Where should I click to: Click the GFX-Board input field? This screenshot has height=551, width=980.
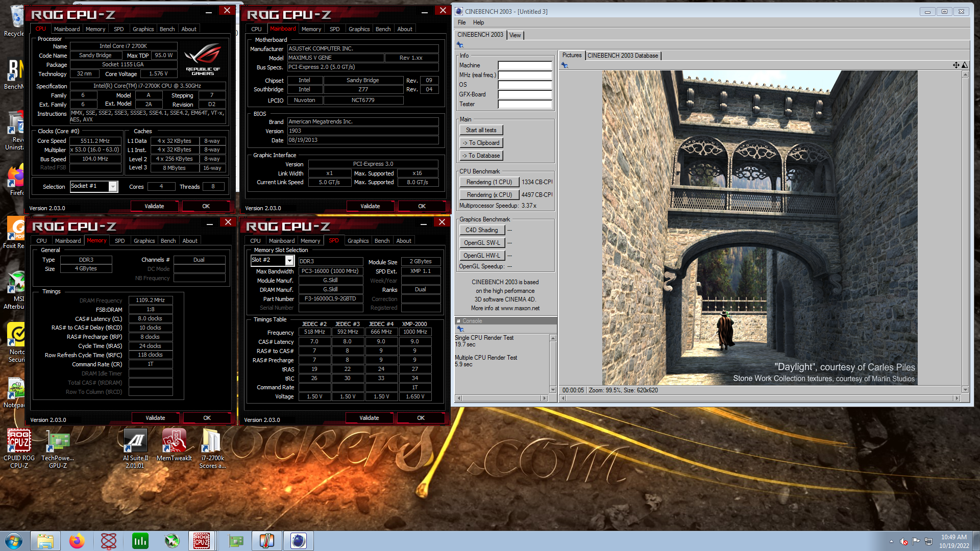(525, 94)
